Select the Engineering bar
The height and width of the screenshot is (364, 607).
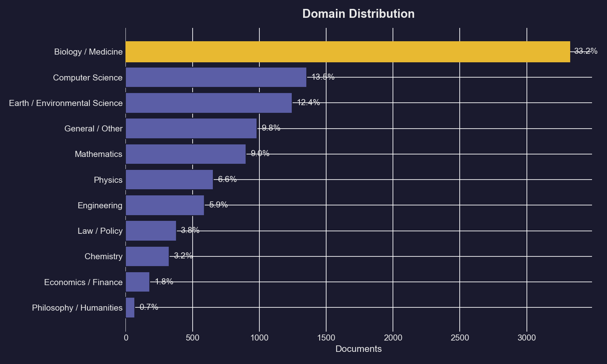click(x=165, y=205)
